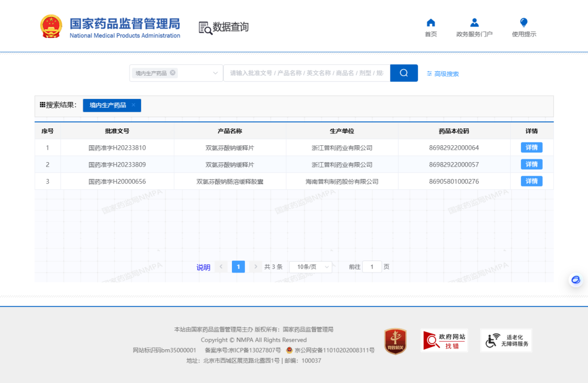Focus the approval number search input field
Viewport: 588px width, 383px height.
tap(306, 73)
